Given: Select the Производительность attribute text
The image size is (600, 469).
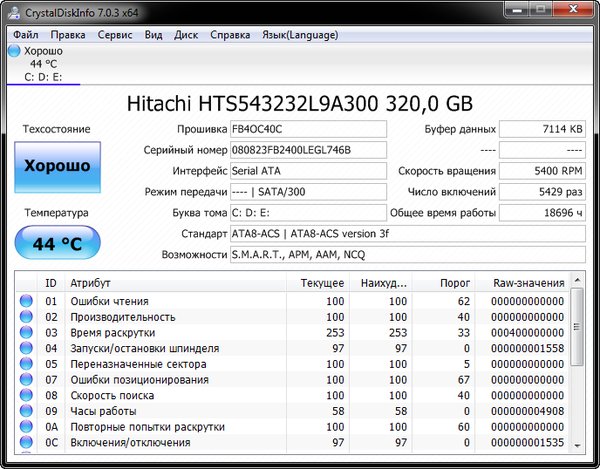Looking at the screenshot, I should [123, 317].
